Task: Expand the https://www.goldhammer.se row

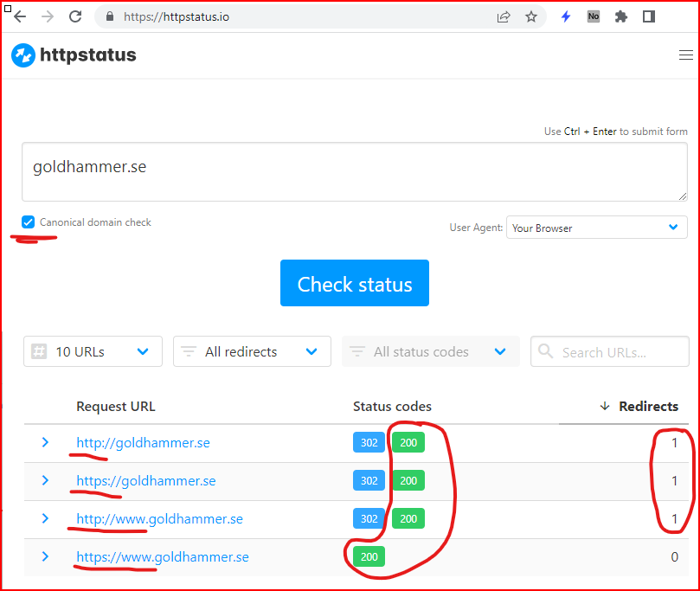Action: click(45, 556)
